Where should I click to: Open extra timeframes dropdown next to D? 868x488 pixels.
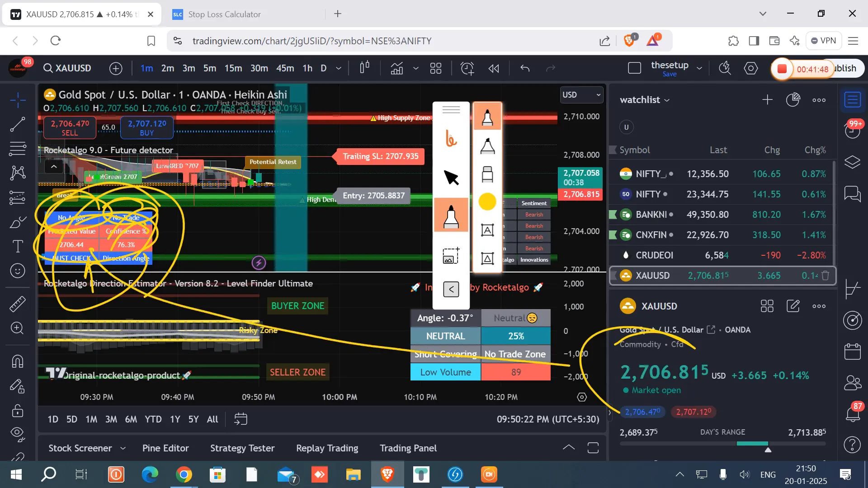point(339,68)
